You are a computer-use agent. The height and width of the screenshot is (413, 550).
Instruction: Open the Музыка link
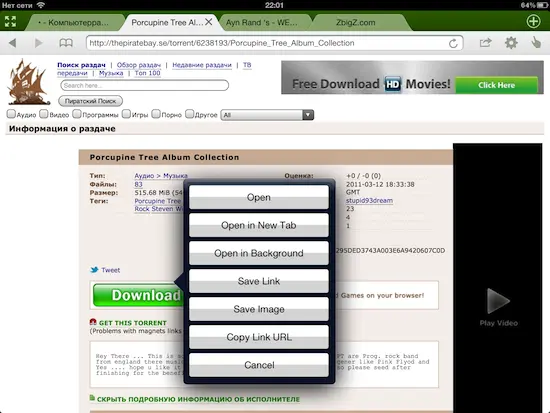pos(111,73)
